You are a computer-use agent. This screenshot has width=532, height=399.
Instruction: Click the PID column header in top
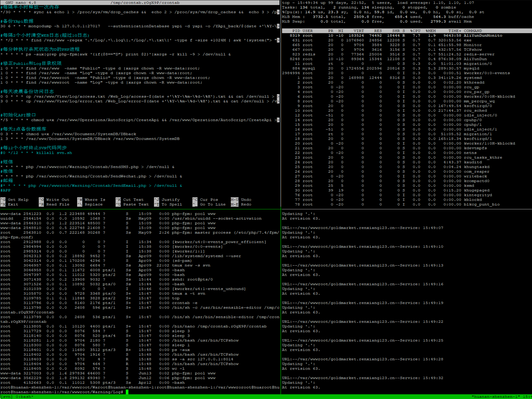(296, 31)
